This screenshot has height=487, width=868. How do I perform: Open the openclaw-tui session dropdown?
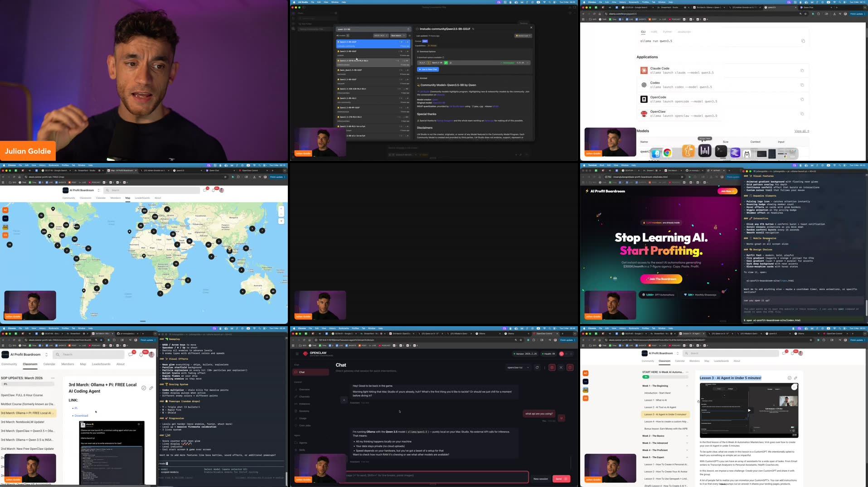[x=518, y=367]
